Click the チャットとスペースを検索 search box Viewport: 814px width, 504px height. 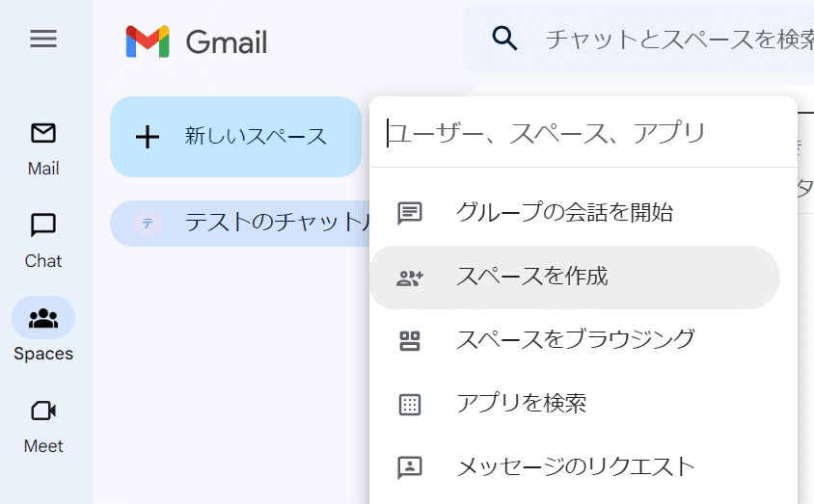pyautogui.click(x=675, y=40)
